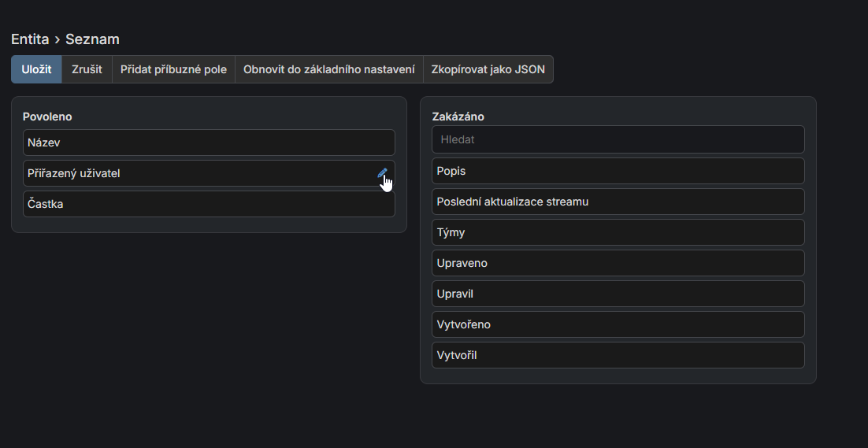Click Přidat příbuzné pole

click(173, 69)
